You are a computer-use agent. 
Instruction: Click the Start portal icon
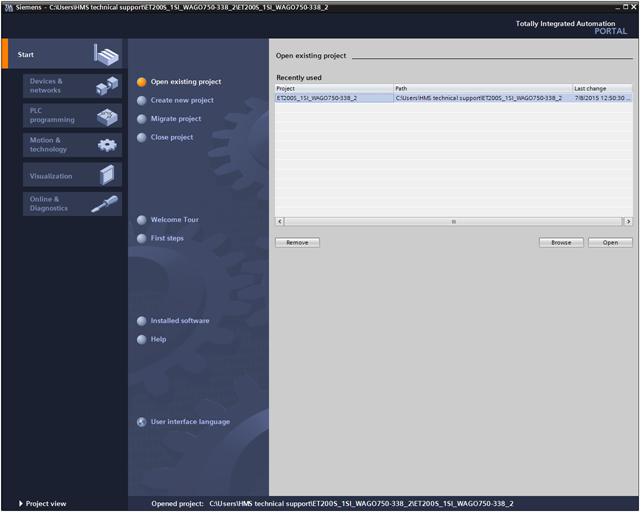pyautogui.click(x=106, y=55)
